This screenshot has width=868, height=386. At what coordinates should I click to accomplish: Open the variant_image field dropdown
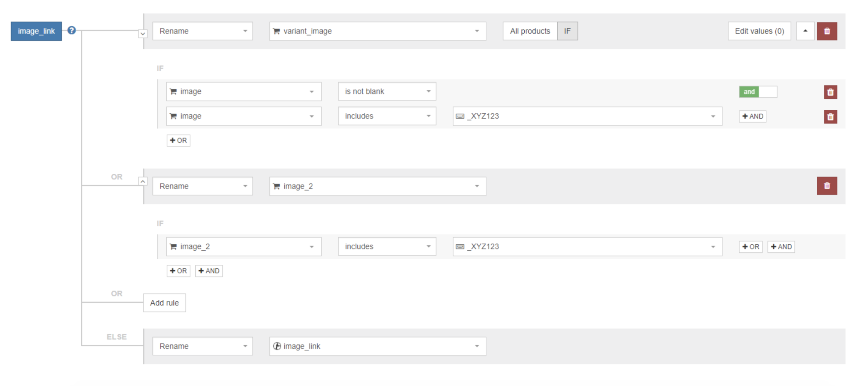(377, 31)
